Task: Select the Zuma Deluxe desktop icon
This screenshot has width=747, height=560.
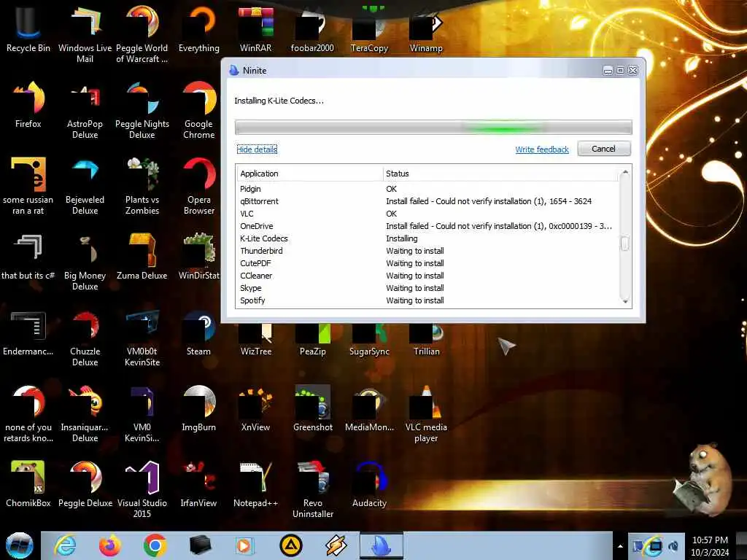Action: coord(142,256)
